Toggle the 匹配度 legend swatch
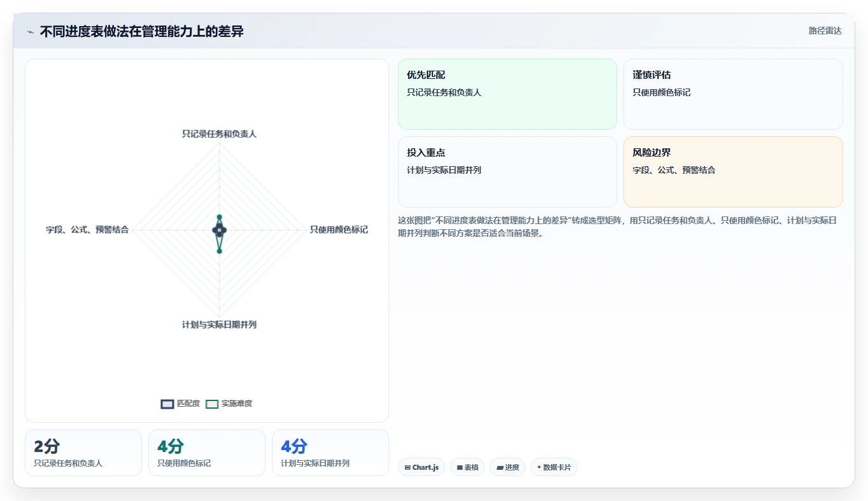 [x=167, y=404]
